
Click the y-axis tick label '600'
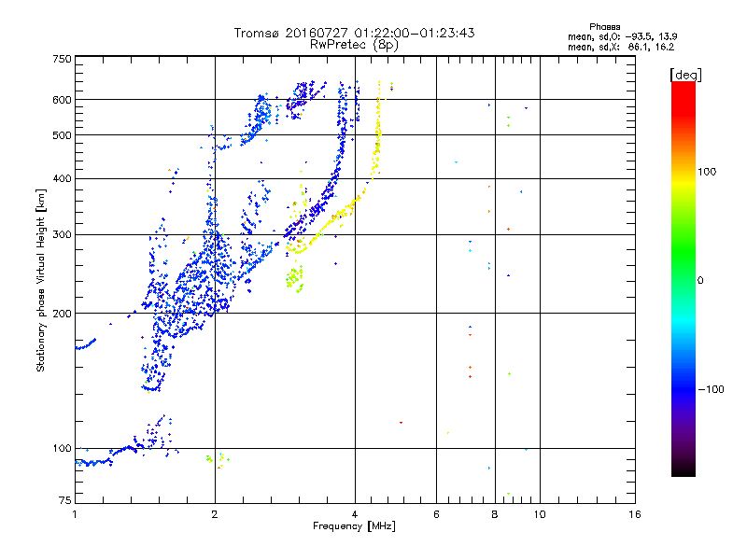[63, 100]
